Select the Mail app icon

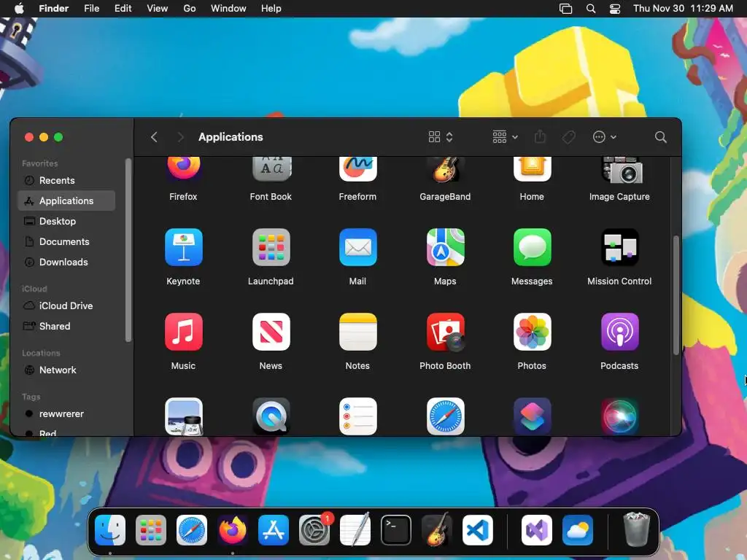(357, 247)
